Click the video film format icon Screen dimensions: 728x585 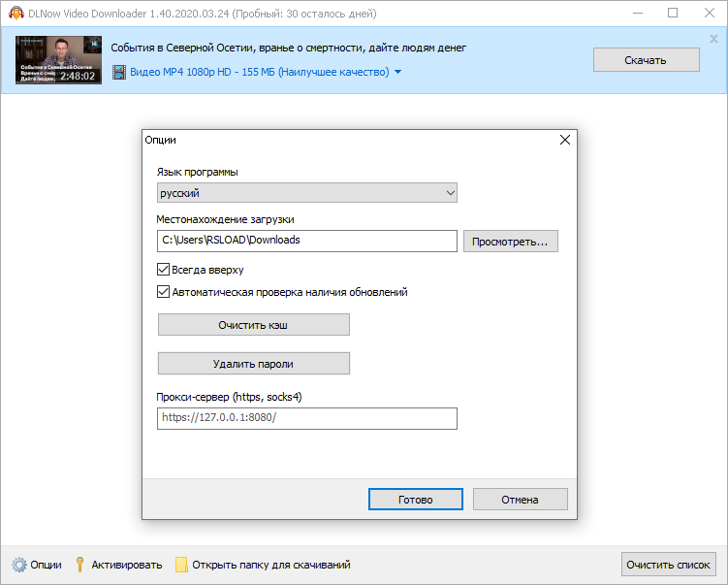pyautogui.click(x=119, y=72)
